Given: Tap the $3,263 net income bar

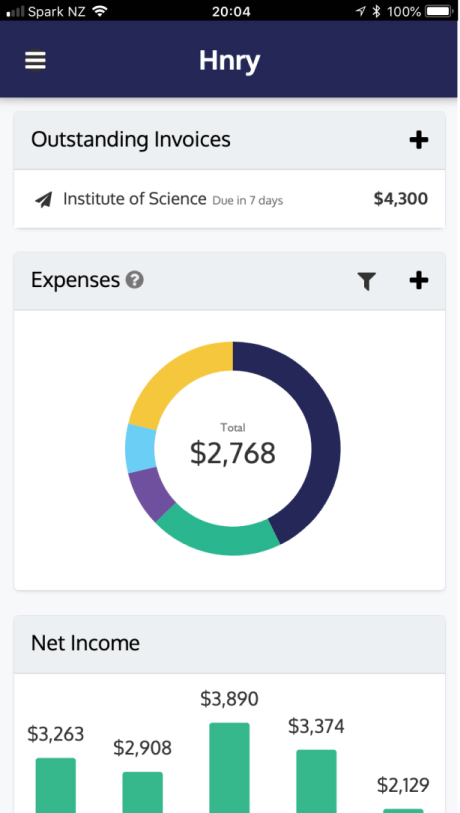Looking at the screenshot, I should (55, 785).
